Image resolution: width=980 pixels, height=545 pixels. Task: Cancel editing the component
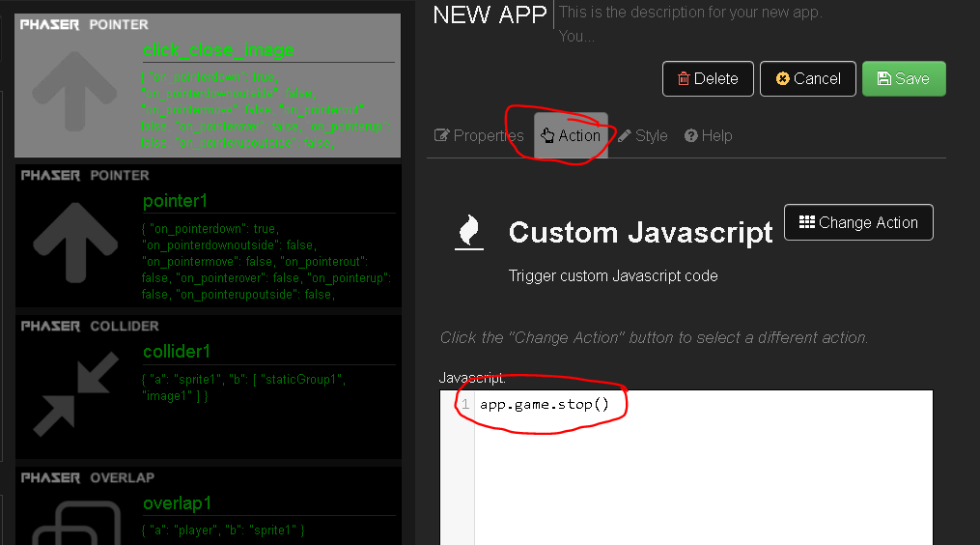tap(807, 79)
